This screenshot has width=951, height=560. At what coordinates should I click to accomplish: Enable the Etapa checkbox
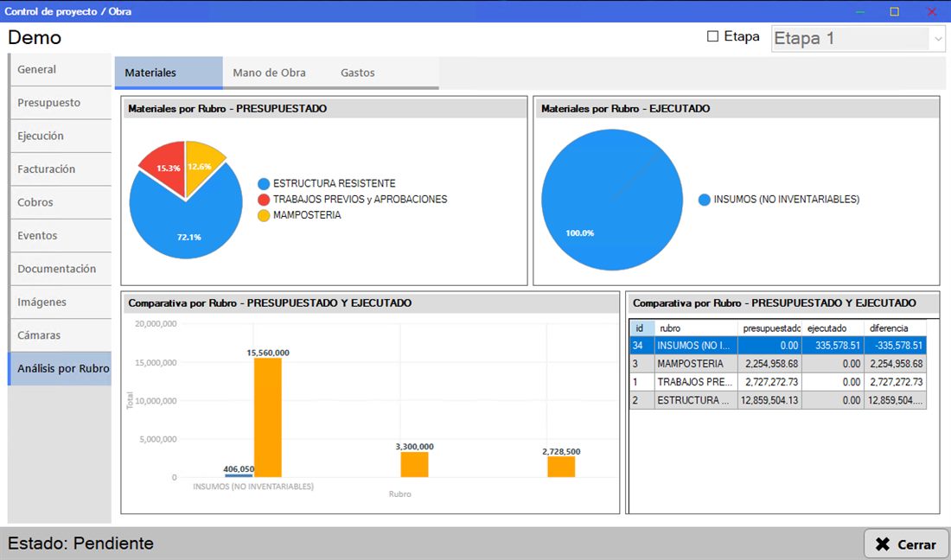click(x=712, y=36)
